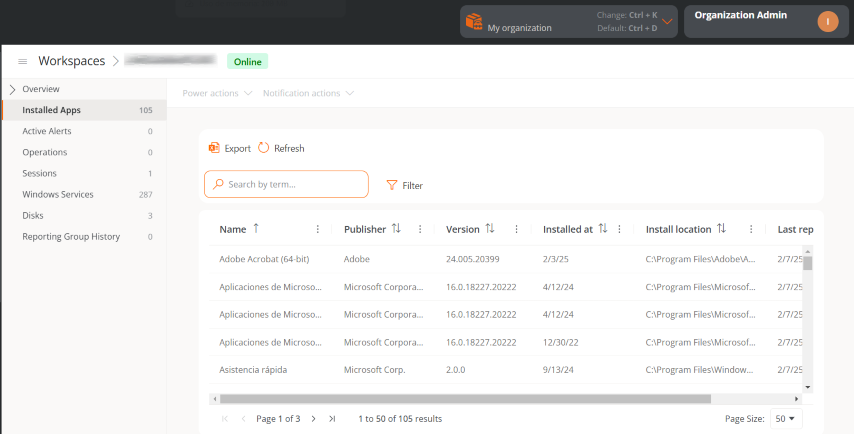Click the organization package icon

[474, 22]
